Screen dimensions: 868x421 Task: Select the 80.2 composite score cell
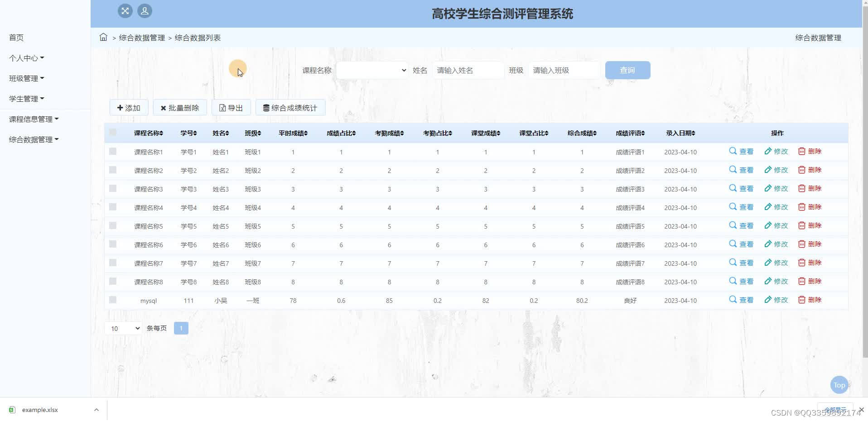(x=582, y=301)
